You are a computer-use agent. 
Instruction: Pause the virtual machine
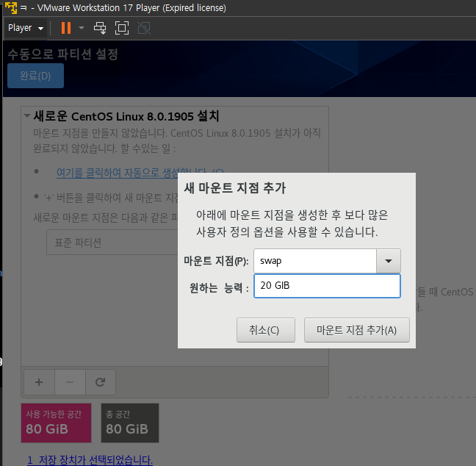tap(66, 28)
